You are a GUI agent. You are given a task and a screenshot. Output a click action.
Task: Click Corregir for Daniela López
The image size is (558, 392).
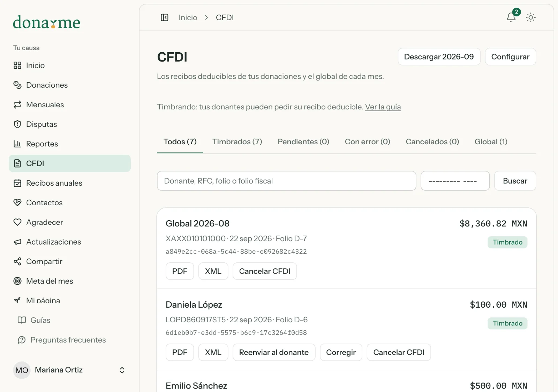[x=341, y=352]
